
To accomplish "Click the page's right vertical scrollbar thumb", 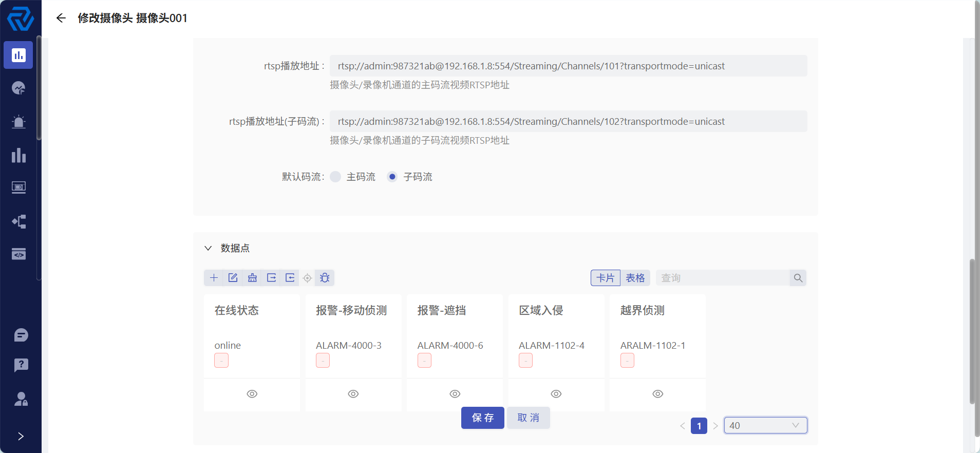I will tap(972, 331).
